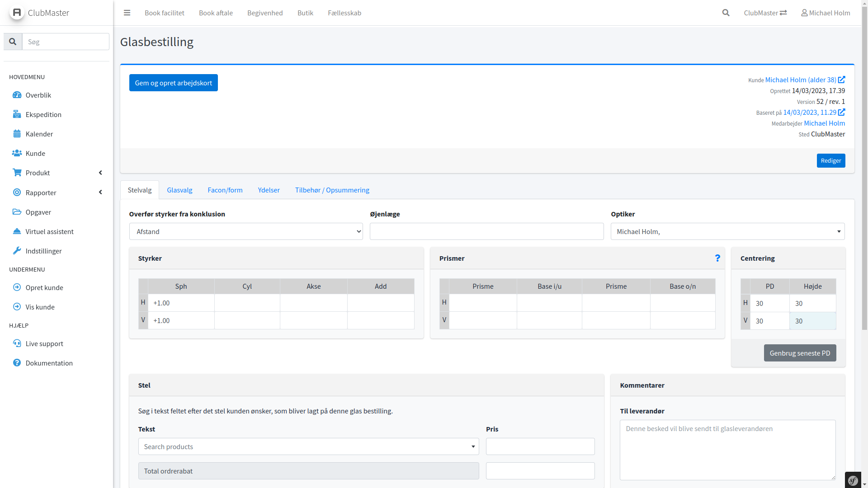Screen dimensions: 868x488
Task: Open the Overfør styrker Afstand dropdown
Action: click(x=246, y=231)
